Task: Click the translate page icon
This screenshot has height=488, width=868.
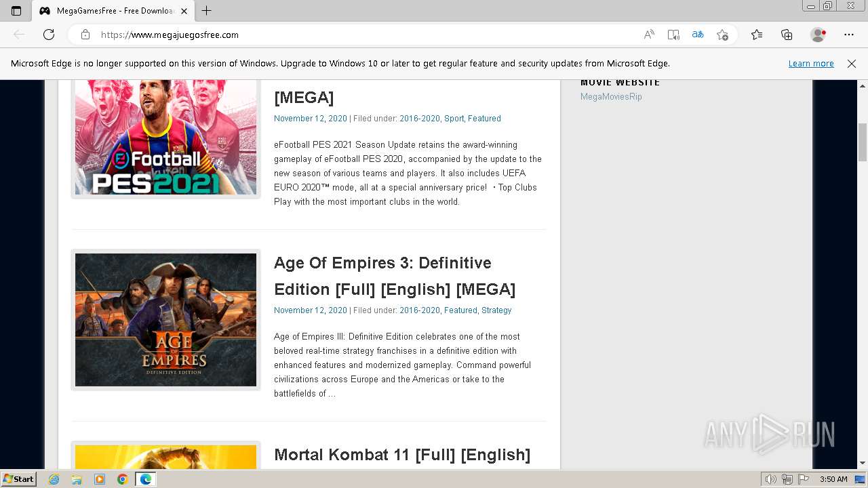Action: [698, 35]
